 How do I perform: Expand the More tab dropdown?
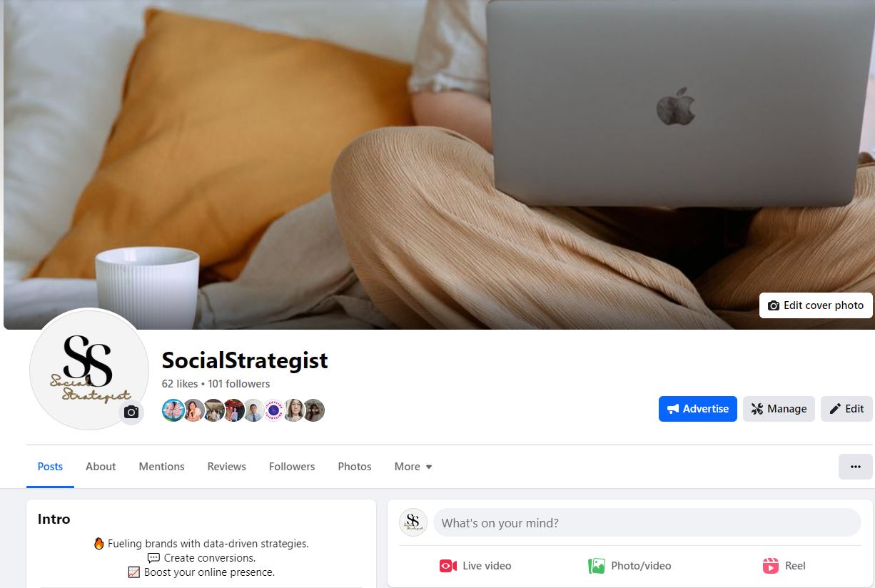413,467
